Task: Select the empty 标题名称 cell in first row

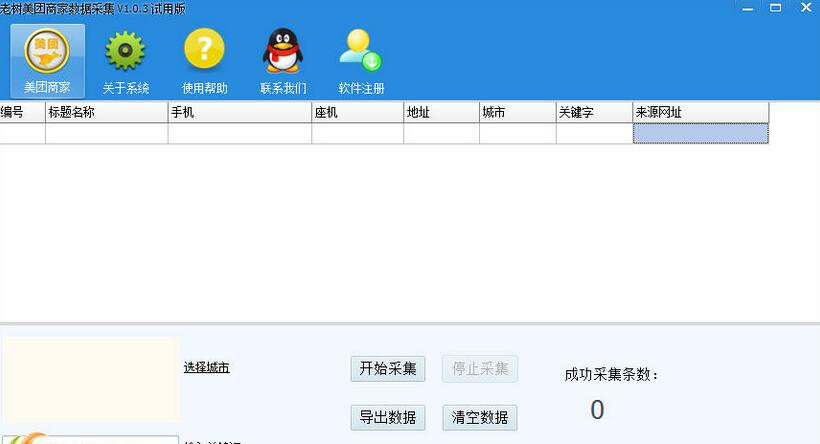Action: [107, 133]
